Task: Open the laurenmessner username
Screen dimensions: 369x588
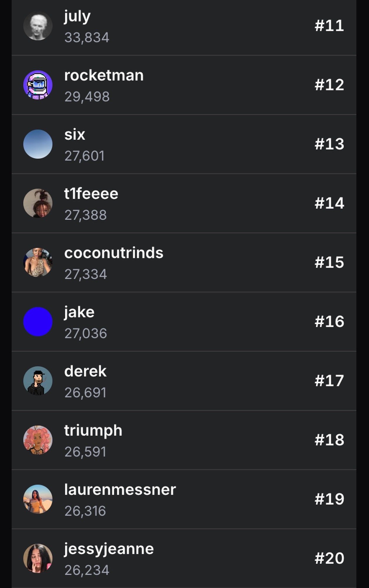Action: (x=120, y=490)
